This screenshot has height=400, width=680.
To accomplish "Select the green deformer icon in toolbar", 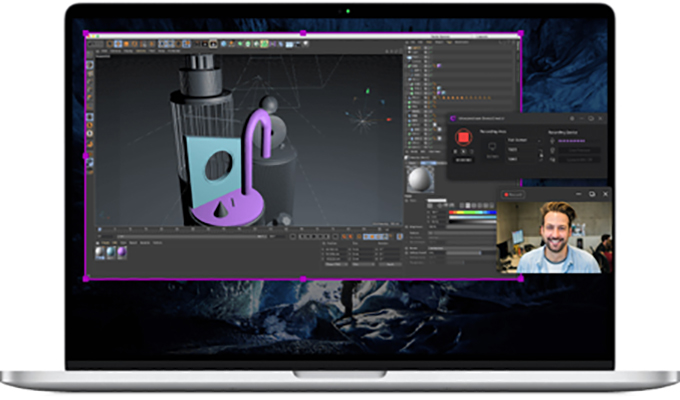I will pos(263,44).
